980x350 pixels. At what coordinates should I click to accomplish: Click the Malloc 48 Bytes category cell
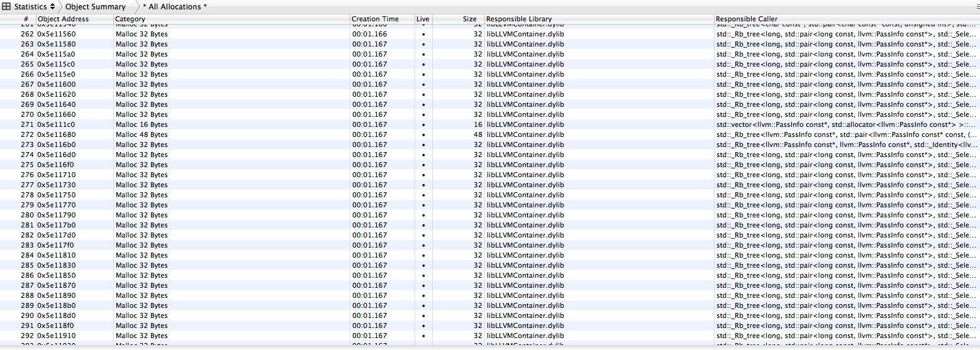[231, 134]
